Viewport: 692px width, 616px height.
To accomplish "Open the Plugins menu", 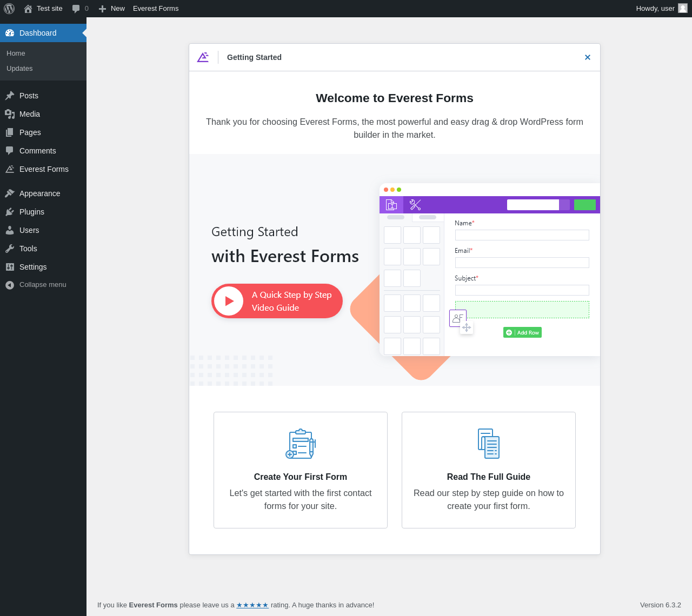I will (x=43, y=212).
